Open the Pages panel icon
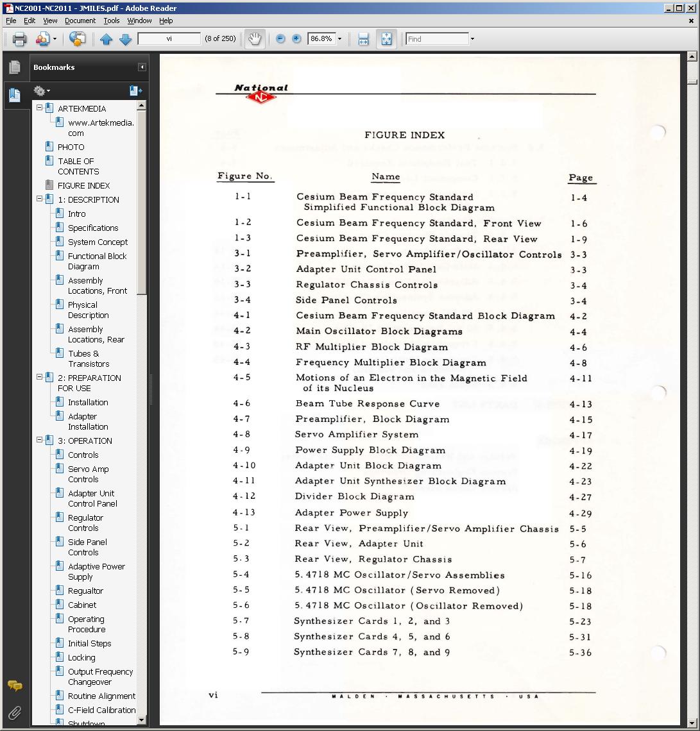Screen dimensions: 700x731 coord(15,67)
